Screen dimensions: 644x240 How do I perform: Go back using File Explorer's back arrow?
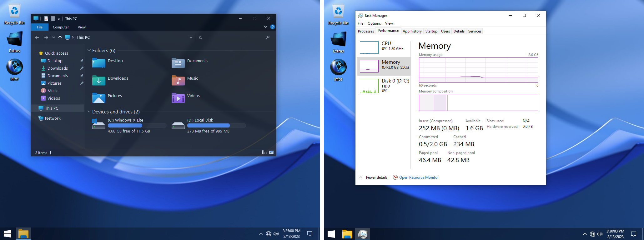[x=37, y=37]
